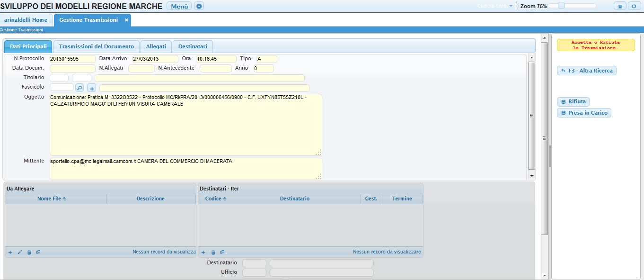The height and width of the screenshot is (280, 644).
Task: Click the trash icon in Da Allegare
Action: (x=29, y=252)
